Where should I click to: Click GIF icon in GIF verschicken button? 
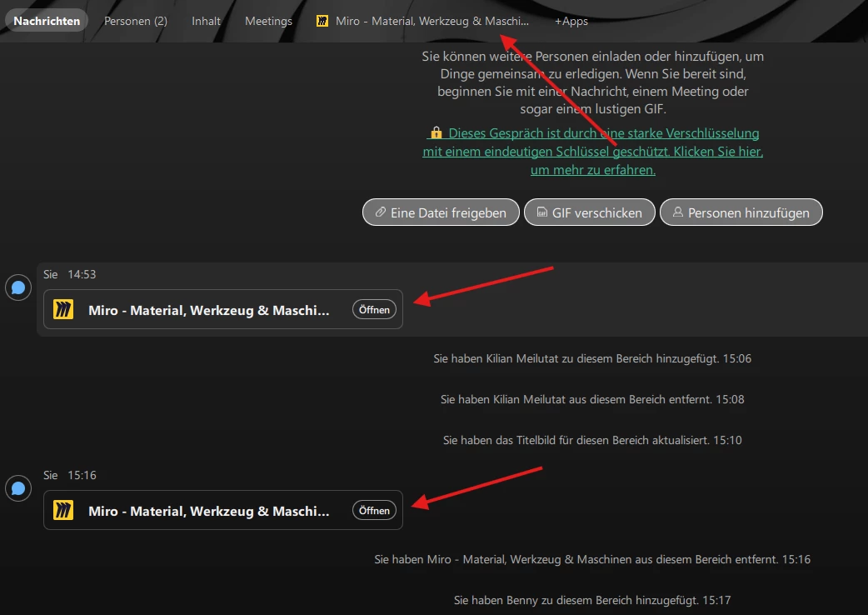pos(542,212)
